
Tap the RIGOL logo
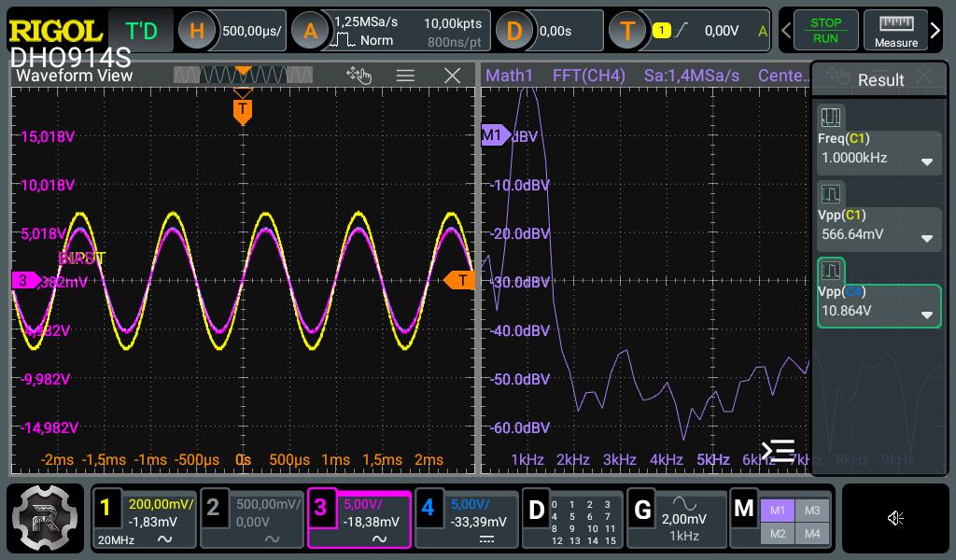pos(55,31)
